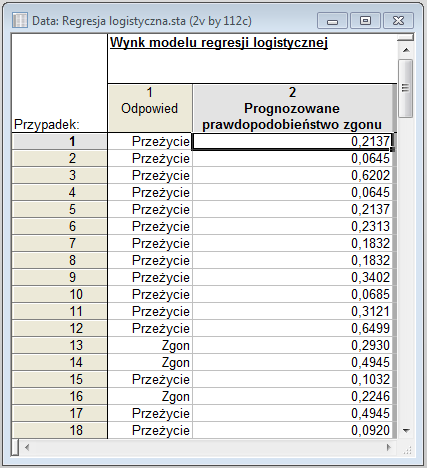Viewport: 427px width, 468px height.
Task: Click probability cell 0,2313
Action: [x=292, y=226]
